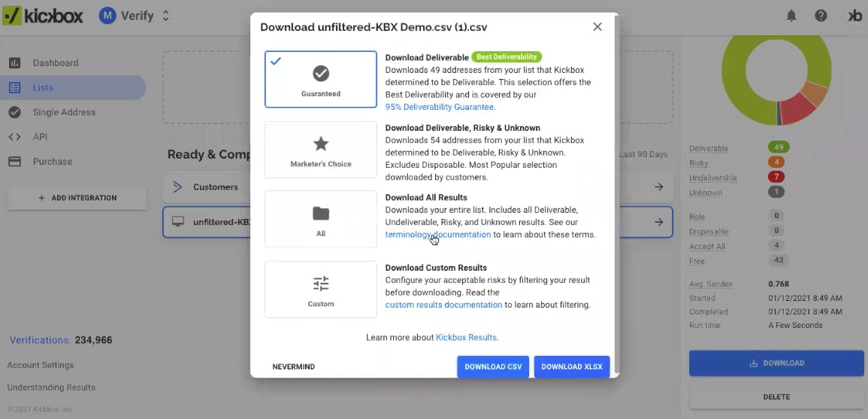Go to Dashboard in the sidebar
The width and height of the screenshot is (868, 419).
tap(56, 62)
